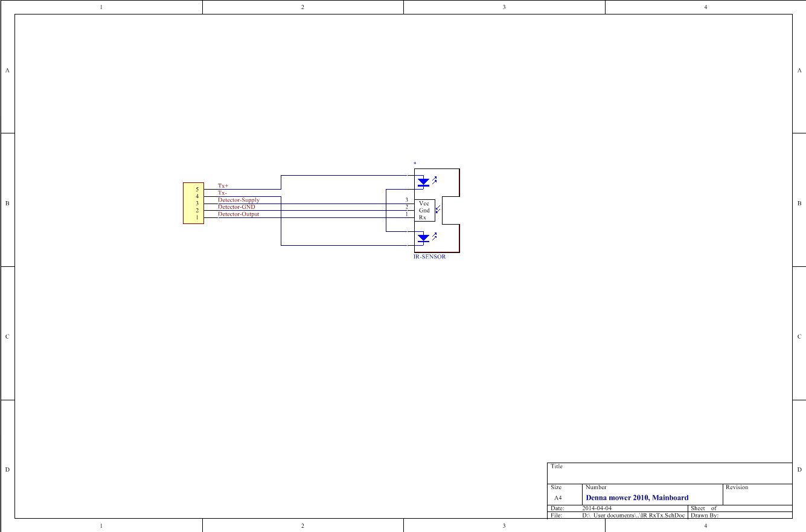Click the Vcc/Gnd/Rx receiver box

(424, 210)
